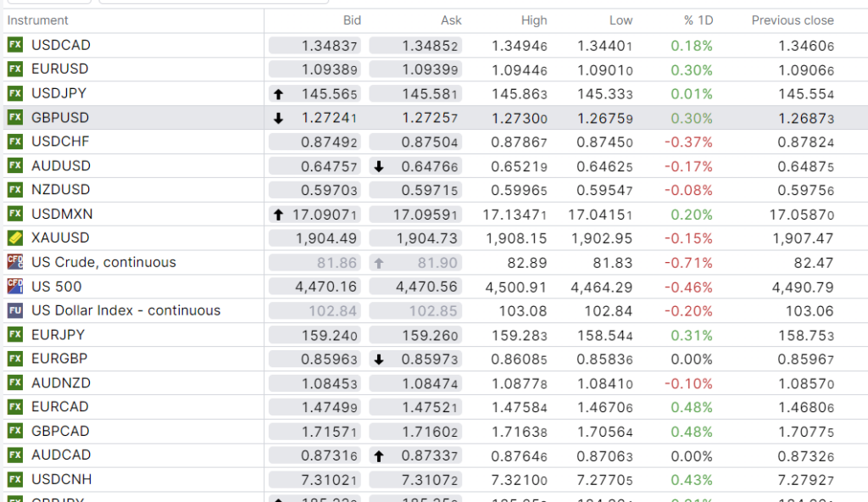Click the USDMXN bid price button

(x=315, y=215)
